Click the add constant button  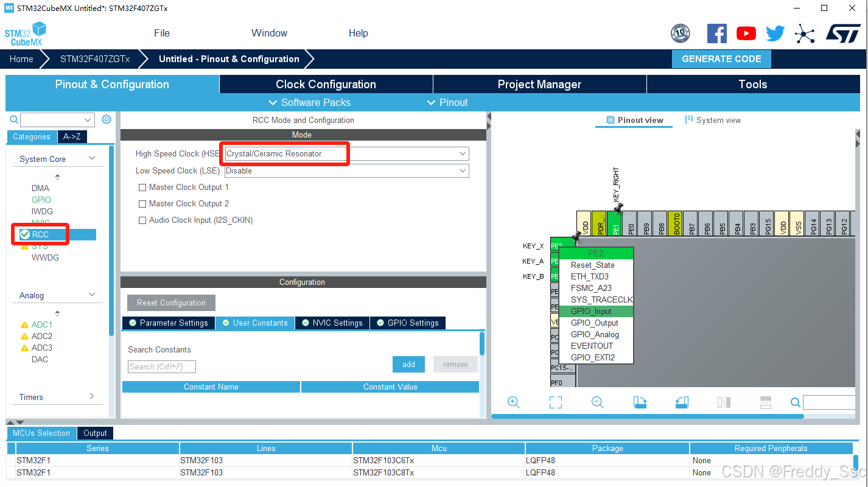coord(408,365)
